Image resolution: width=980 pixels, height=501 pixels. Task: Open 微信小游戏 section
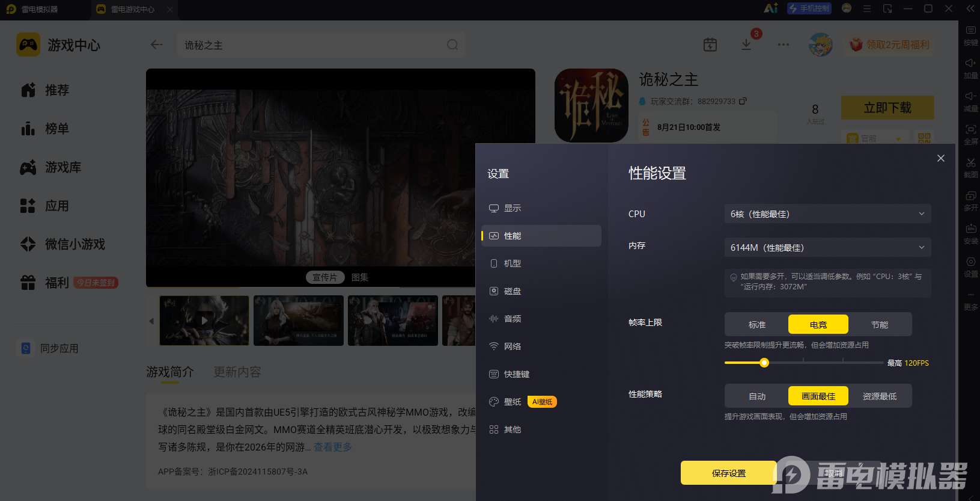click(62, 244)
